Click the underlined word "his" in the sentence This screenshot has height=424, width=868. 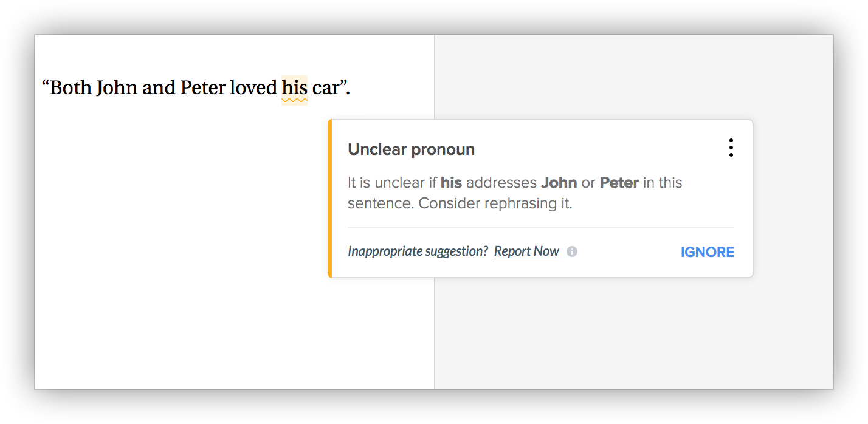click(x=294, y=89)
